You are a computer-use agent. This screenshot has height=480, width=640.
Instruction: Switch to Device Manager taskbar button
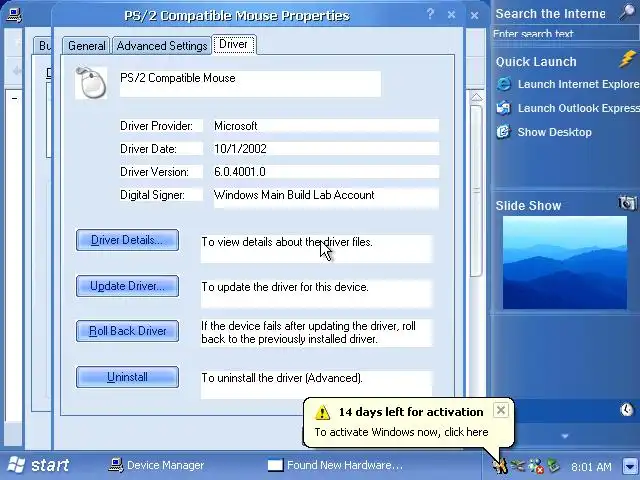(x=156, y=465)
